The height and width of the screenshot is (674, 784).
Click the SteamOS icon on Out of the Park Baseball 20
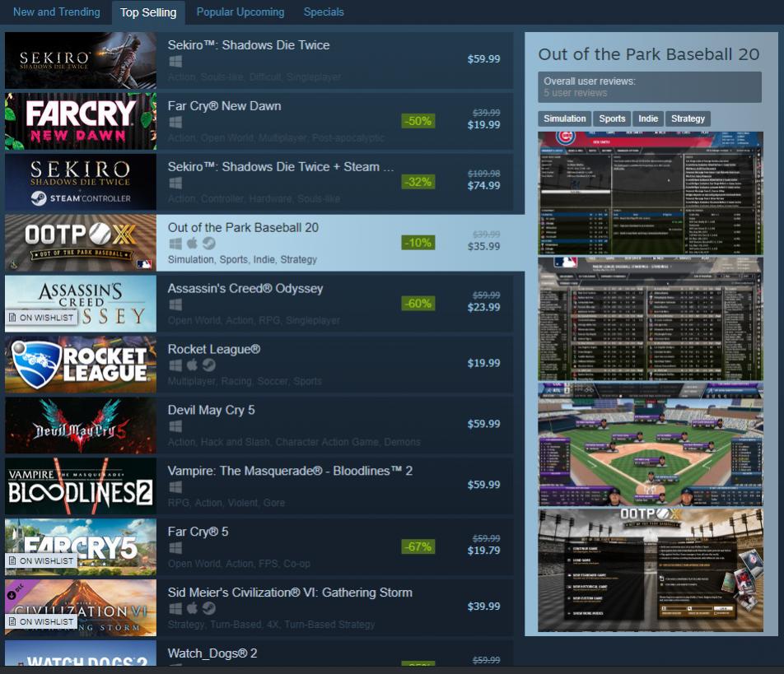click(x=209, y=244)
